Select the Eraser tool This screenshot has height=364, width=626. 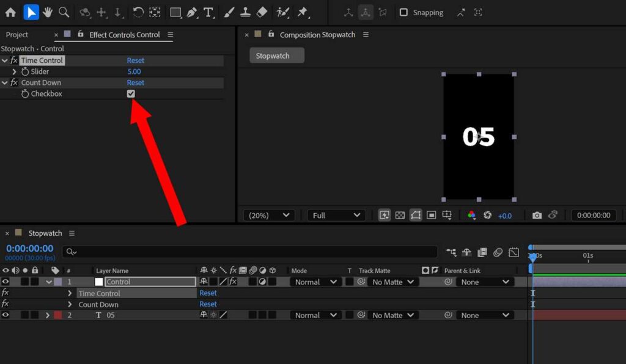[x=262, y=12]
